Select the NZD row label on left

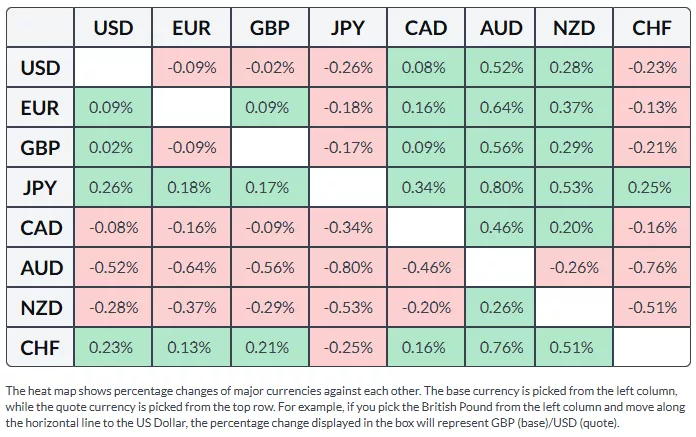41,307
